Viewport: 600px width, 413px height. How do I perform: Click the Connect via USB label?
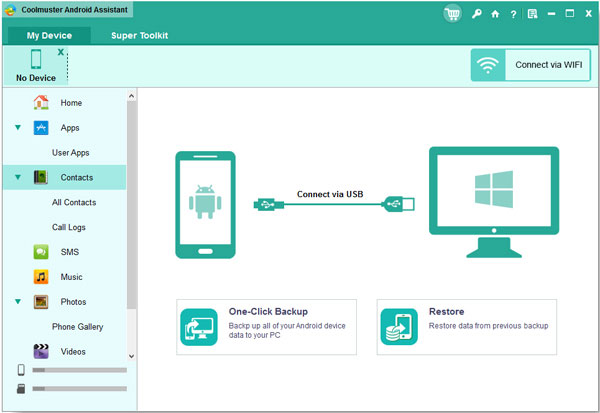click(x=330, y=194)
